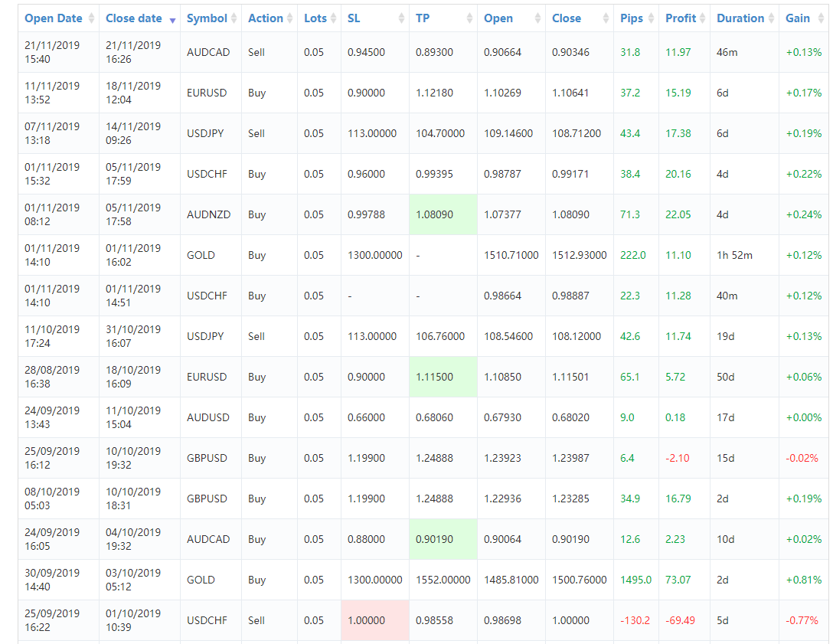Sort the table by TP column header
This screenshot has height=644, width=833.
pyautogui.click(x=423, y=18)
